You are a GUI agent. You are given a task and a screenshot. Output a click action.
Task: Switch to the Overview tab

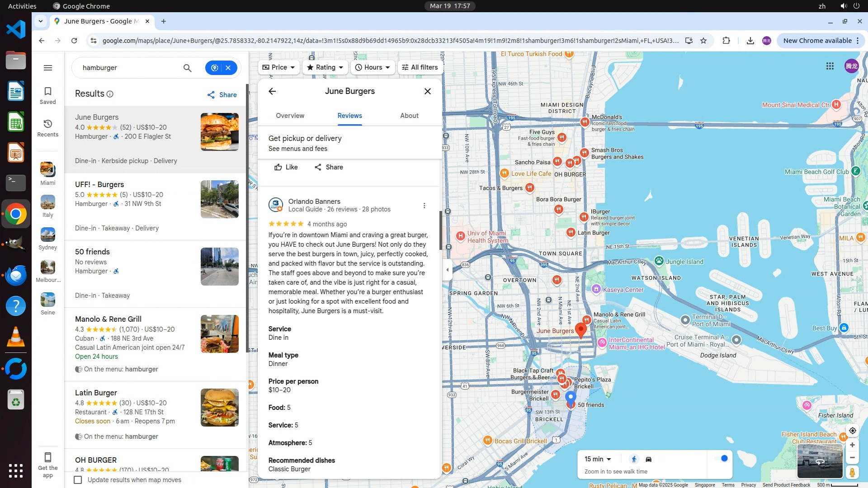tap(290, 116)
